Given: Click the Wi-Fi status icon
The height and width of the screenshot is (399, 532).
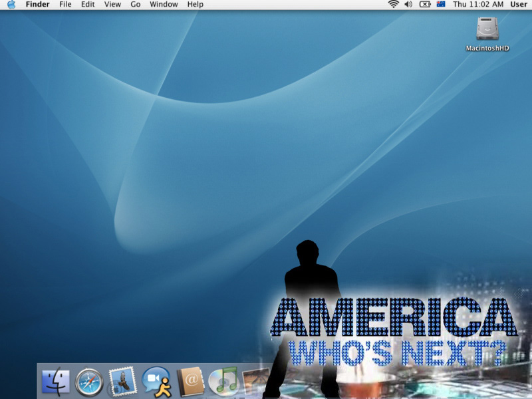Looking at the screenshot, I should click(394, 5).
